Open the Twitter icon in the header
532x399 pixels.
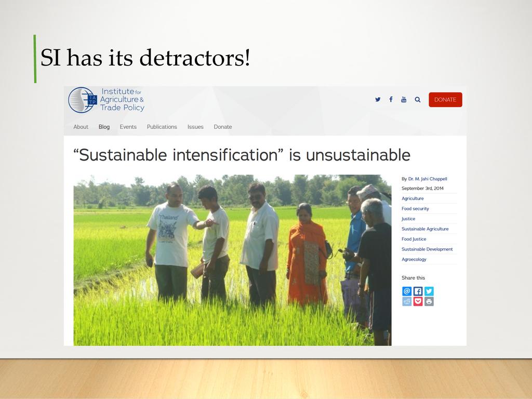tap(378, 100)
